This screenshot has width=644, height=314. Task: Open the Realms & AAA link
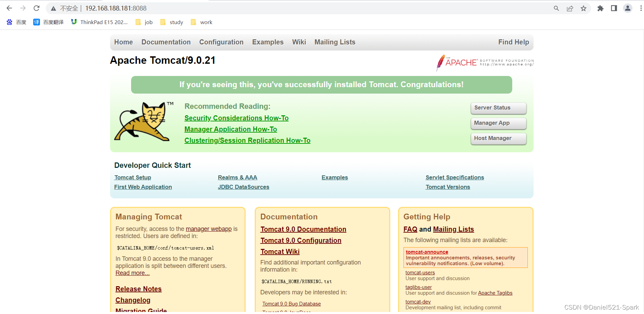(x=237, y=178)
